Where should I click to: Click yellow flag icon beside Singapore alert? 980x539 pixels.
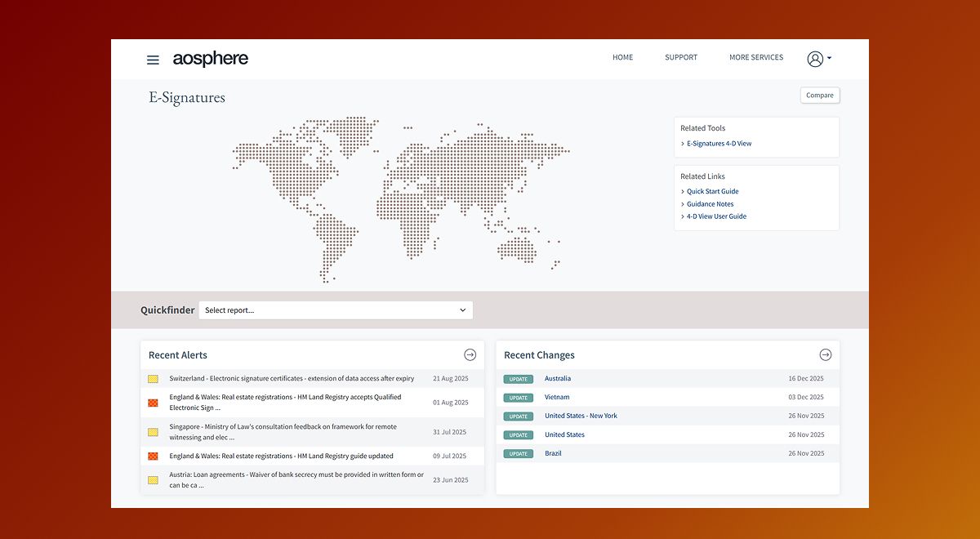coord(153,432)
